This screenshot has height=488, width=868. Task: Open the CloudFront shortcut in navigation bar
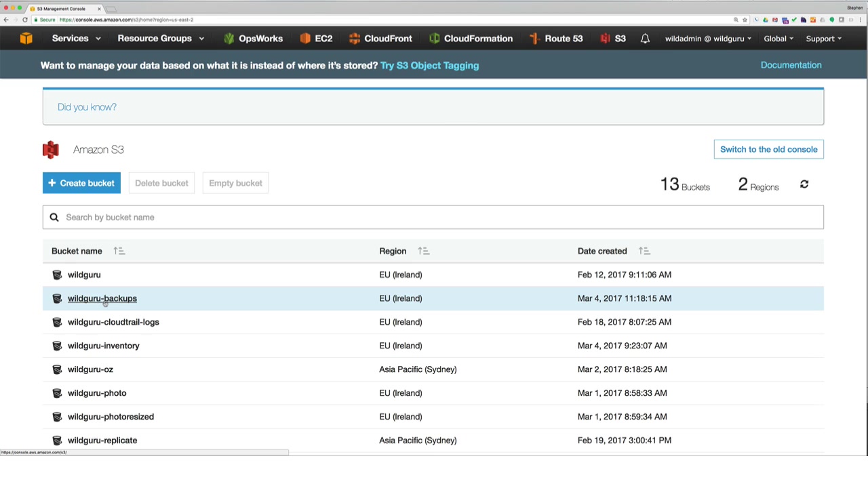[x=380, y=39]
